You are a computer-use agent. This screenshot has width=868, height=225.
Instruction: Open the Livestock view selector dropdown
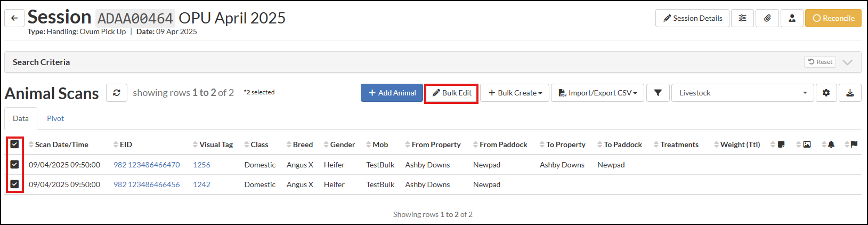tap(742, 93)
